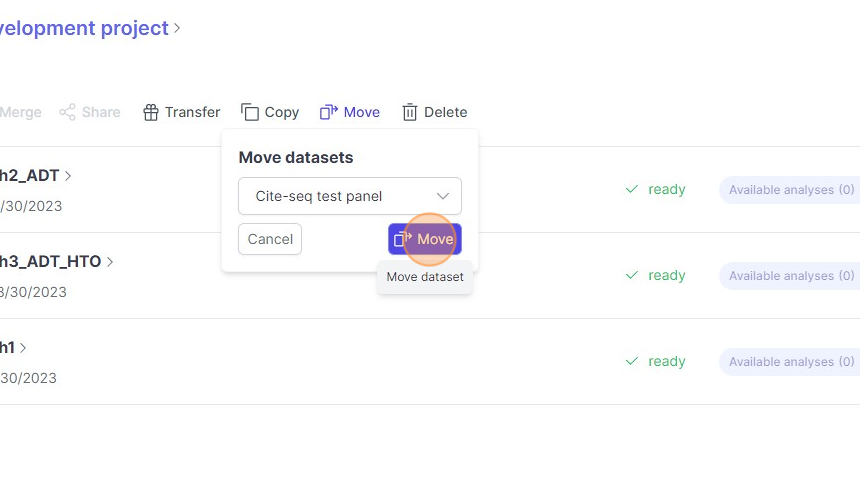The height and width of the screenshot is (481, 860).
Task: Cancel the Move datasets popup
Action: 270,239
